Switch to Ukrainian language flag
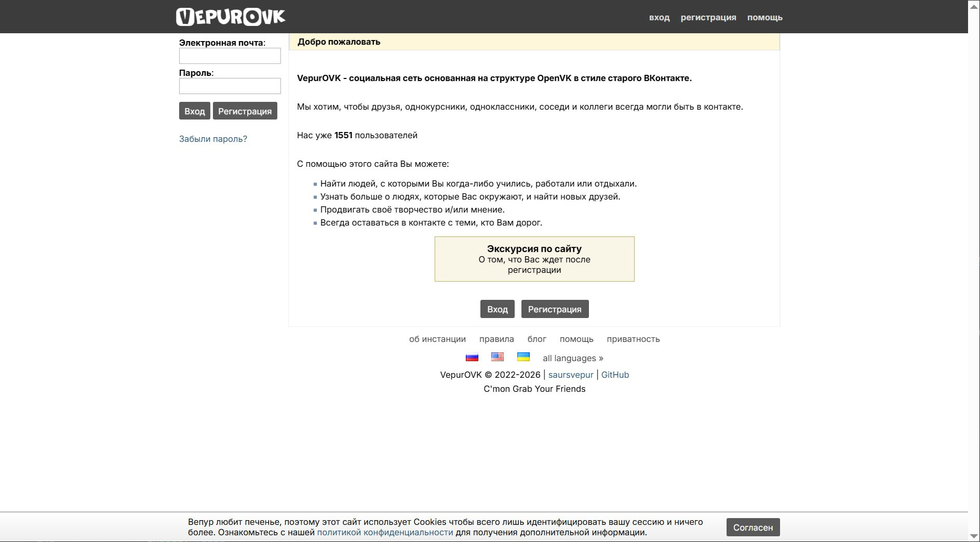 tap(523, 357)
